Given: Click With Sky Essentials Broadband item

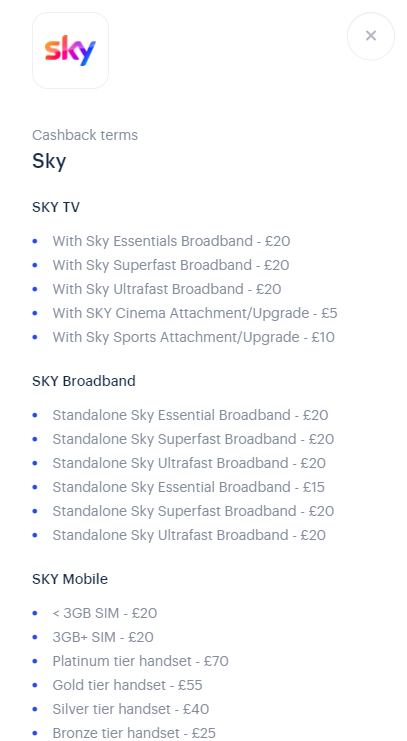Looking at the screenshot, I should click(x=171, y=241).
